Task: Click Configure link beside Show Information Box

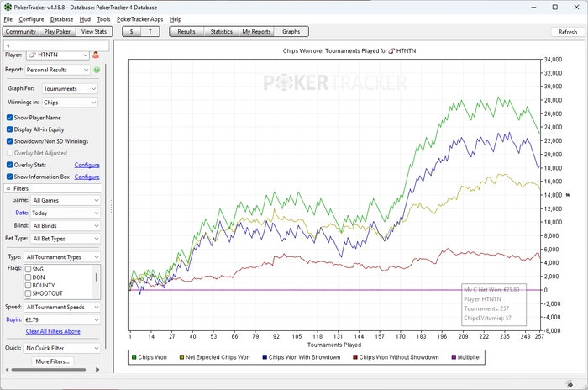Action: tap(87, 177)
